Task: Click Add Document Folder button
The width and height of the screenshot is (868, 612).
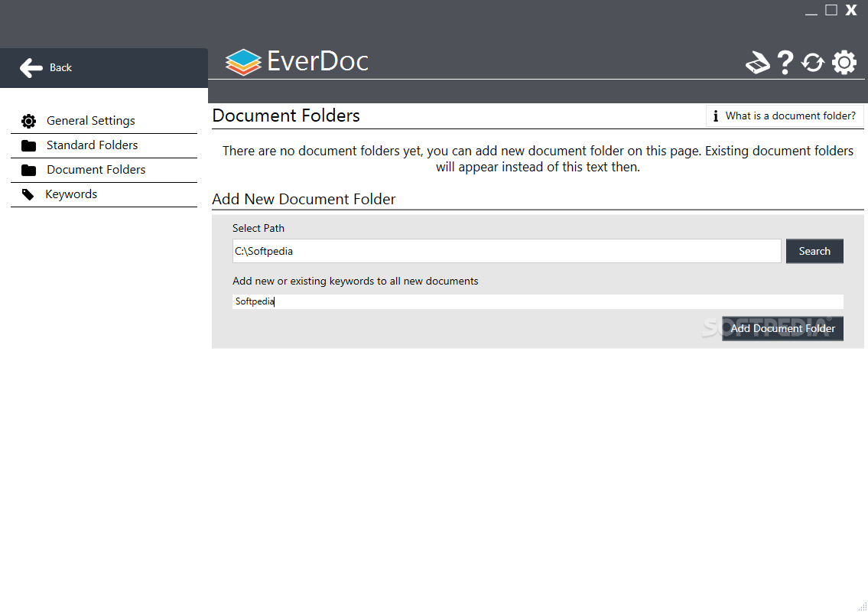Action: 783,328
